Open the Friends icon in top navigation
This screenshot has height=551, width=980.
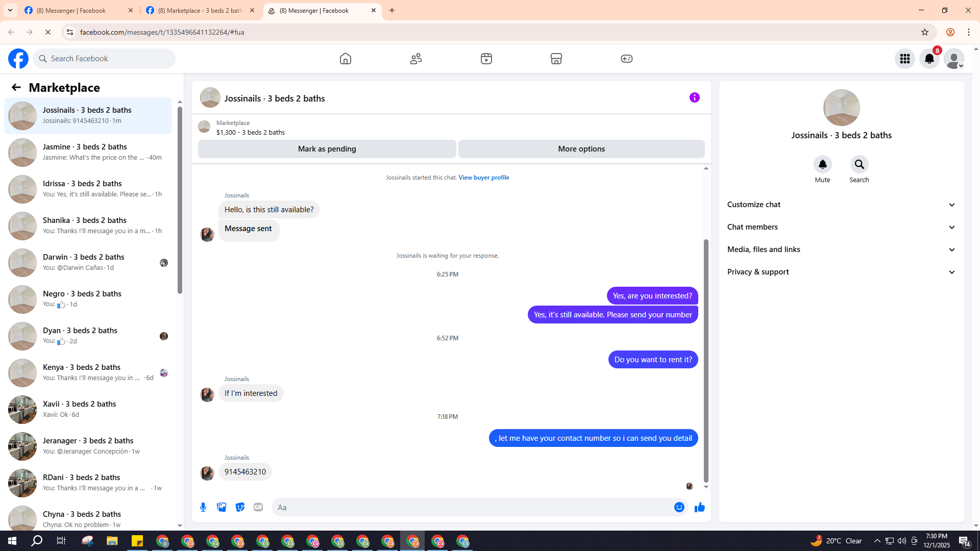point(416,59)
